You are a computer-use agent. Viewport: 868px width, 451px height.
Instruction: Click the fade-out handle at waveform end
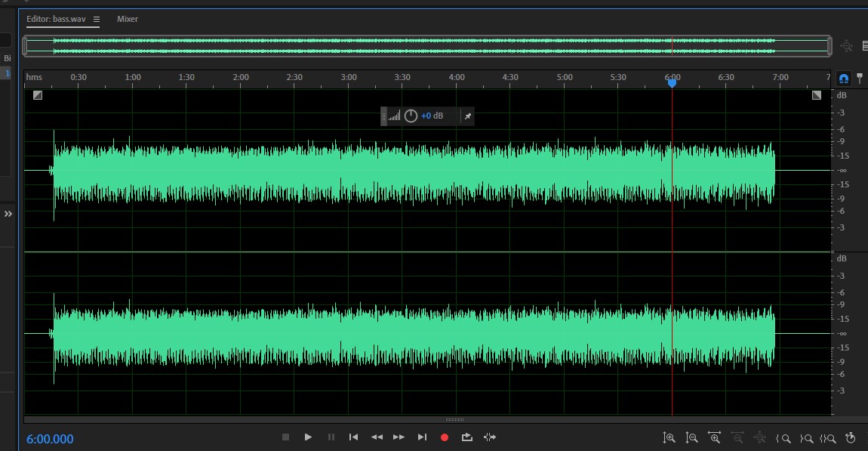(x=817, y=95)
